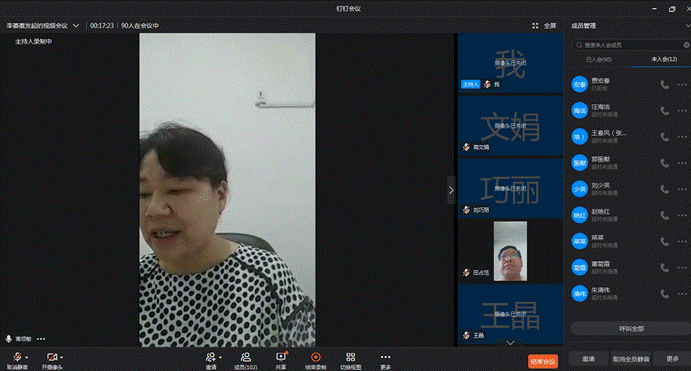Call 郭振献 with phone icon
The width and height of the screenshot is (691, 371).
click(x=665, y=163)
